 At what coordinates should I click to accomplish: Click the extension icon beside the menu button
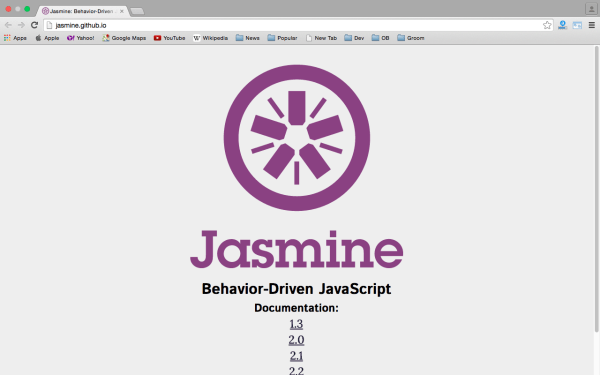[577, 25]
